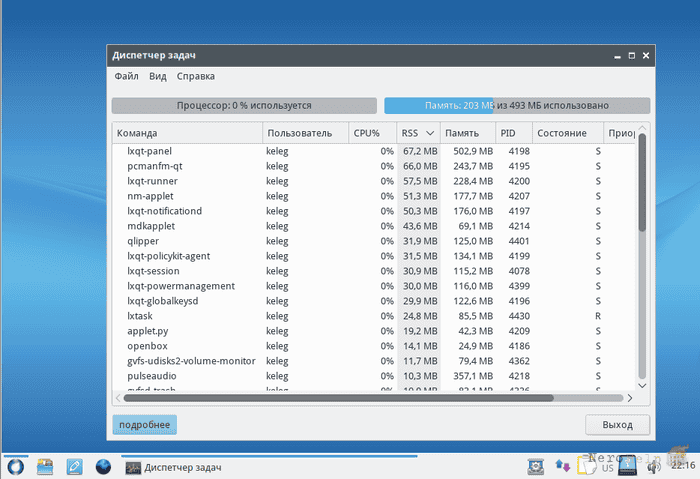Sort by the CPU% column header
This screenshot has width=700, height=479.
click(372, 133)
